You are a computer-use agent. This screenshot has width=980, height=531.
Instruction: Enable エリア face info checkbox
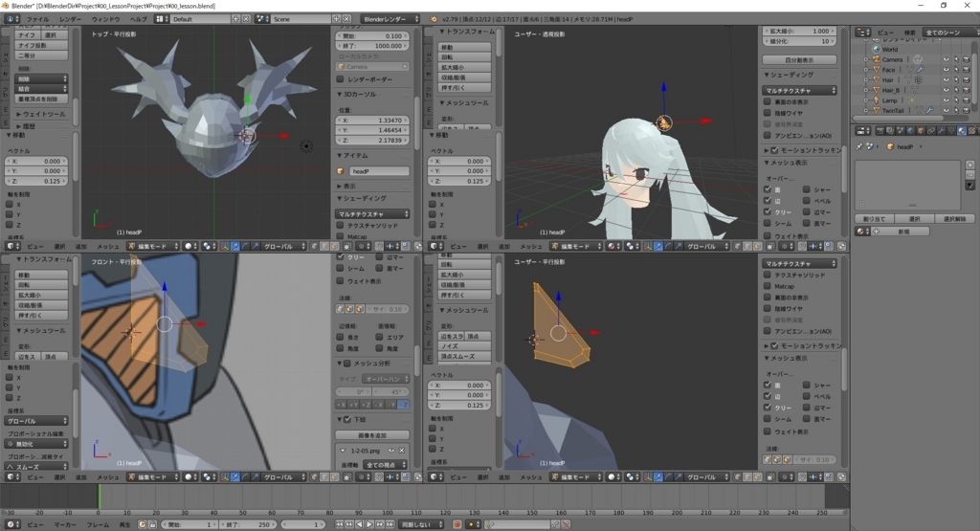point(379,337)
